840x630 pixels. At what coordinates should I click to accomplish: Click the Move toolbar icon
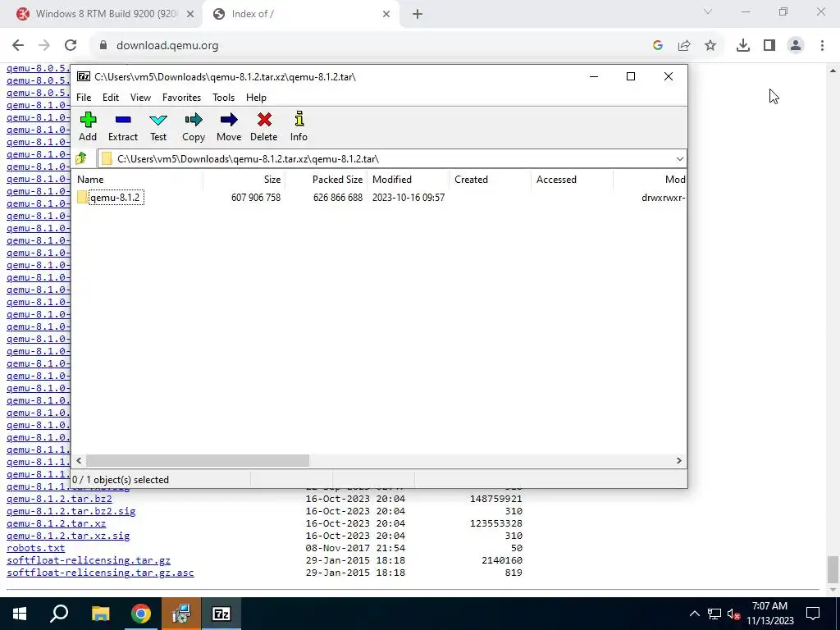click(x=229, y=126)
